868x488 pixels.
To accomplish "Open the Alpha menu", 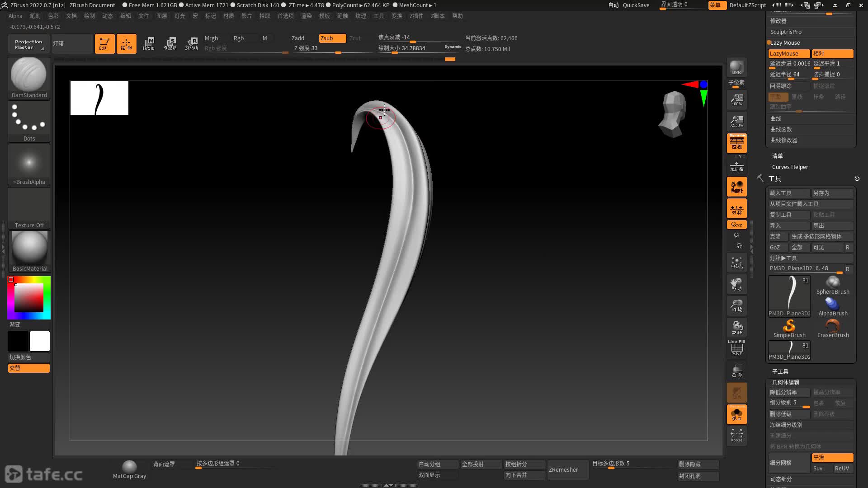I will click(15, 16).
